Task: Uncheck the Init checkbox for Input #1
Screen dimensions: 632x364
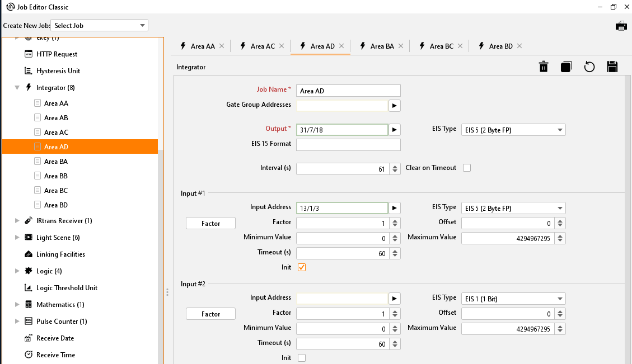Action: tap(302, 267)
